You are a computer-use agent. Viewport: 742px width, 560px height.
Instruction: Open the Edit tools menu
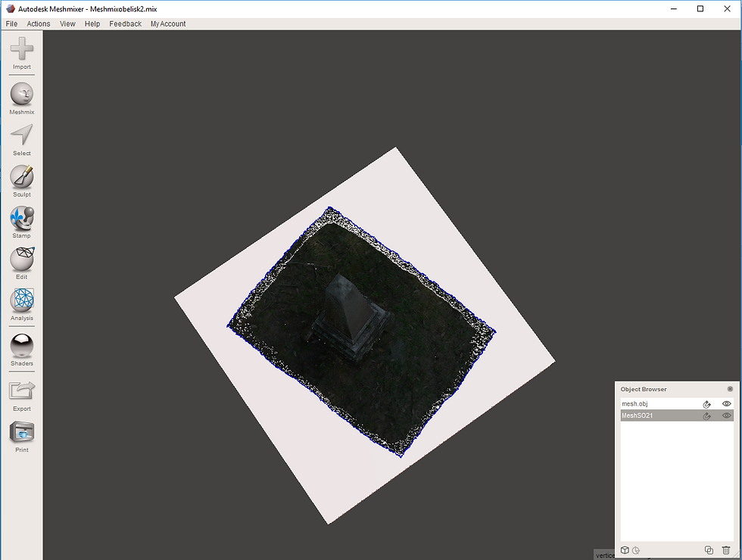click(22, 263)
